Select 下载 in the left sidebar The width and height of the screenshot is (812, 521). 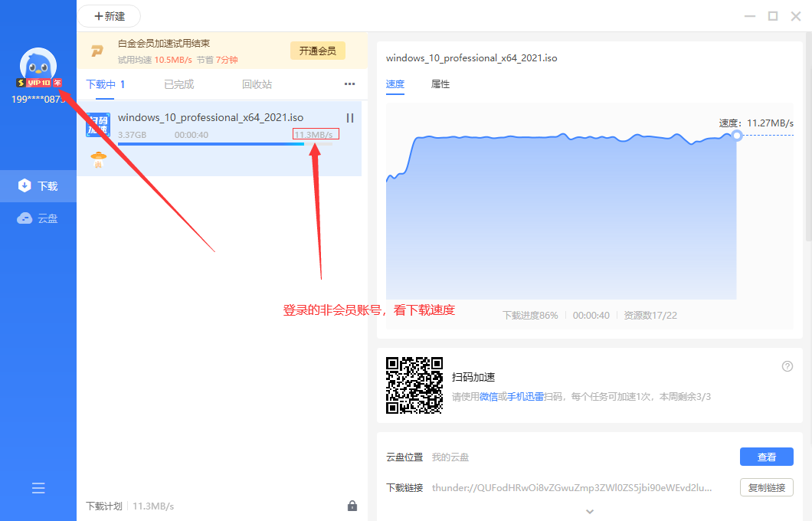(x=38, y=186)
